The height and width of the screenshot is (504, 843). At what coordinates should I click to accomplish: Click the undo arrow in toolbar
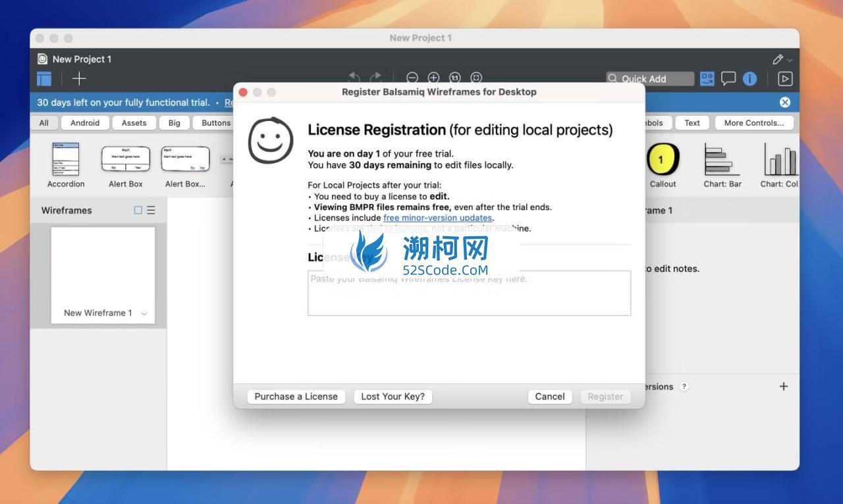coord(354,78)
